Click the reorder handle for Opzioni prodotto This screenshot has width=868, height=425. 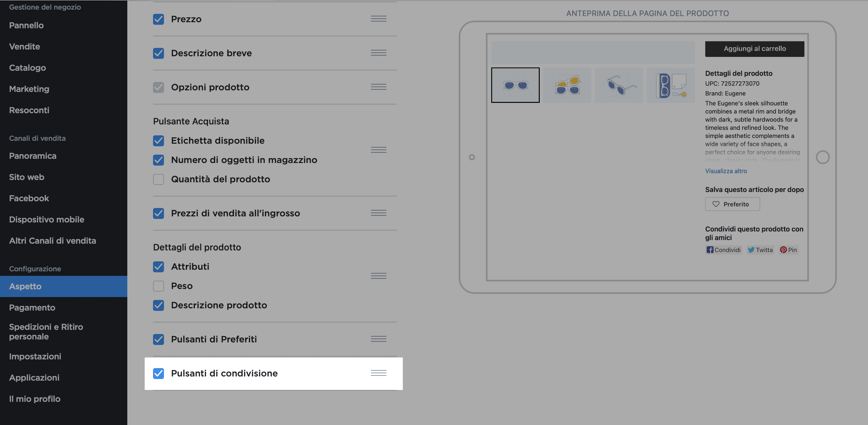click(378, 87)
